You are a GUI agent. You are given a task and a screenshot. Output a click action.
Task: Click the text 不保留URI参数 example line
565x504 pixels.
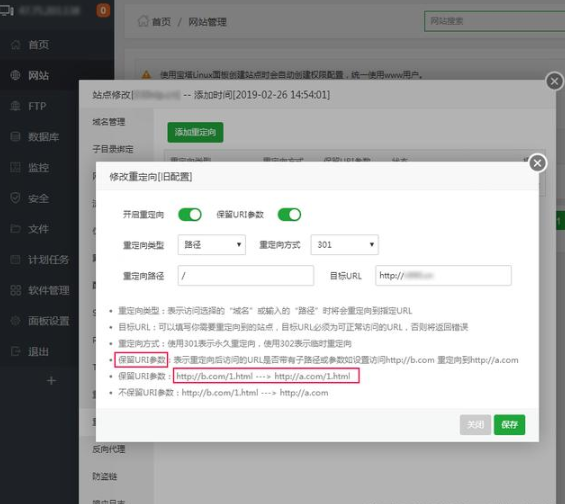[x=223, y=393]
